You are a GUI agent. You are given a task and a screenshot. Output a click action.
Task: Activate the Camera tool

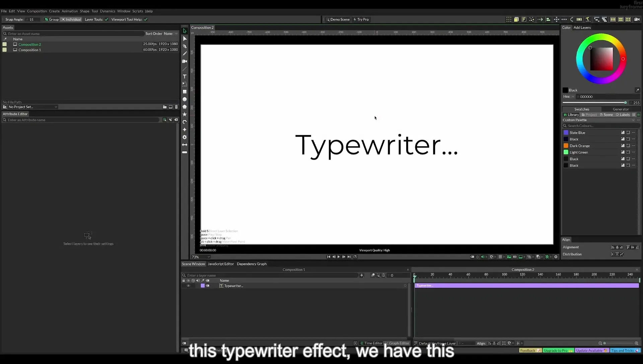185,61
